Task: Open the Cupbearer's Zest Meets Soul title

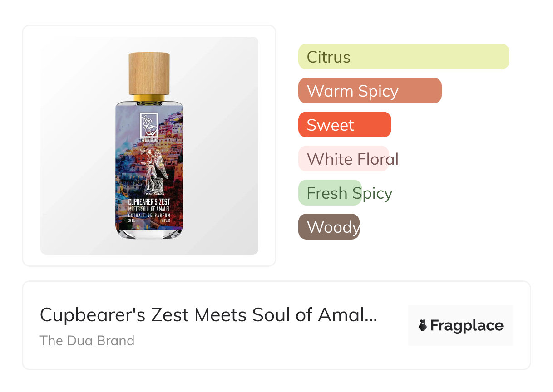Action: (208, 314)
